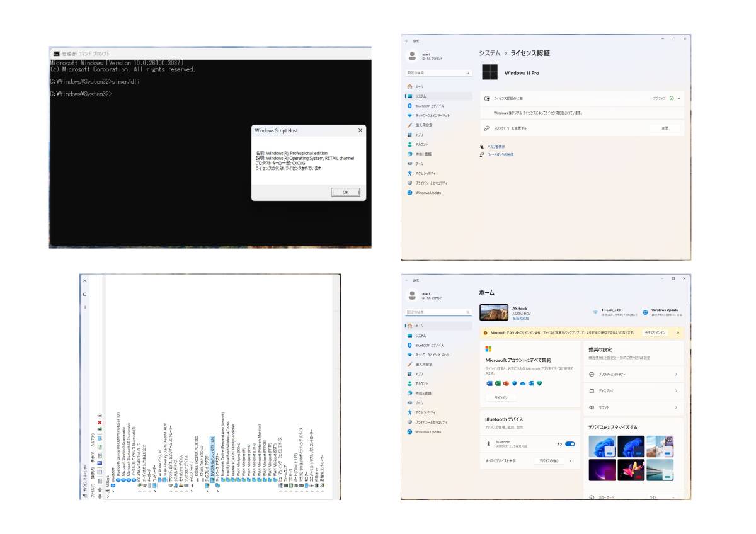Collapse the Bluetooth node in Device Manager
756x534 pixels.
point(113,491)
